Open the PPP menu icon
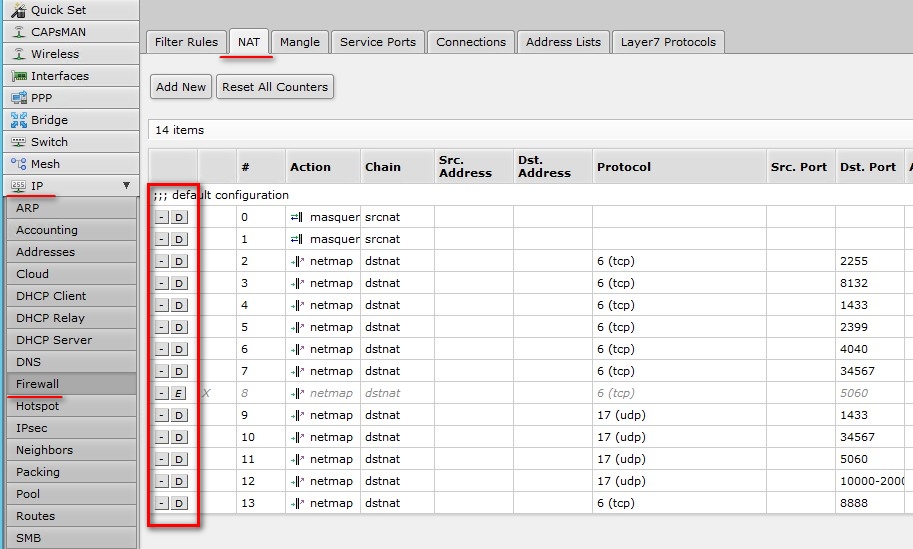Screen dimensions: 913x549 pos(19,98)
